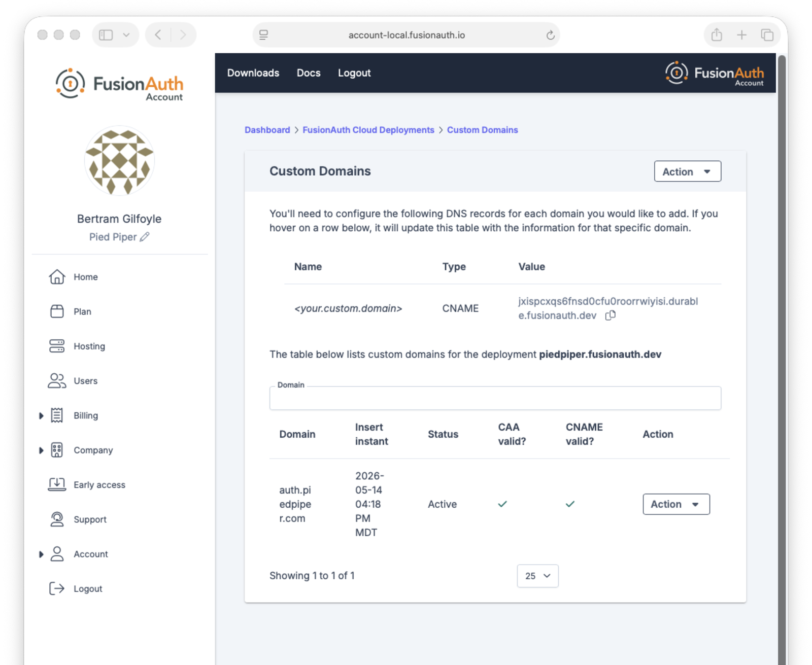Go back in browser history
Viewport: 812px width, 665px height.
click(158, 34)
